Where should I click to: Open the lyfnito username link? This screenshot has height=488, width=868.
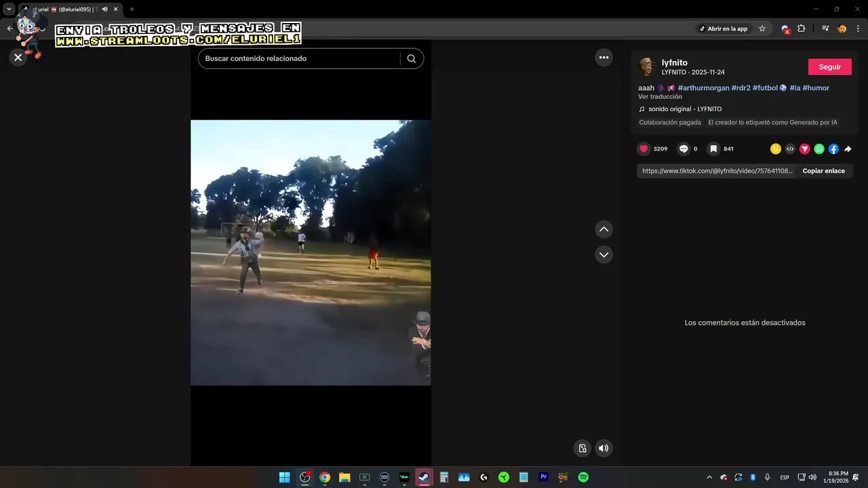[675, 62]
